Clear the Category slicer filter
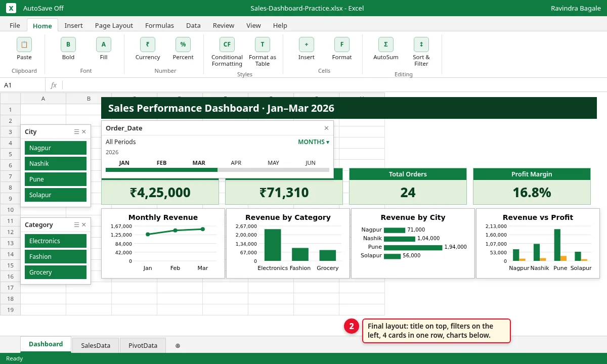Screen dimensions: 607x364 coord(84,225)
